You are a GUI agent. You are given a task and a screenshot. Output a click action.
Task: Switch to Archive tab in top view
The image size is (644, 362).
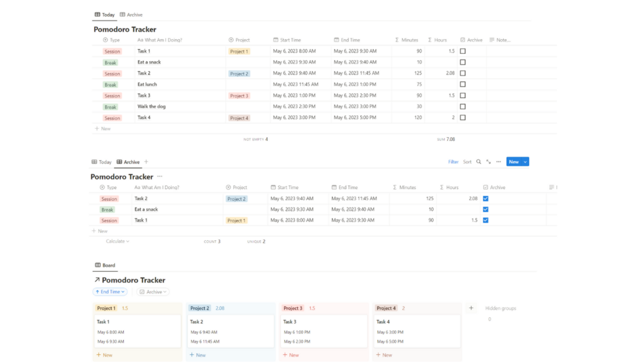[131, 15]
